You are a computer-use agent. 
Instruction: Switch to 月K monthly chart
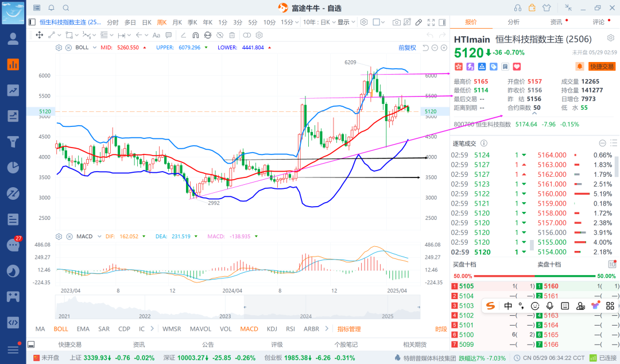pos(177,22)
